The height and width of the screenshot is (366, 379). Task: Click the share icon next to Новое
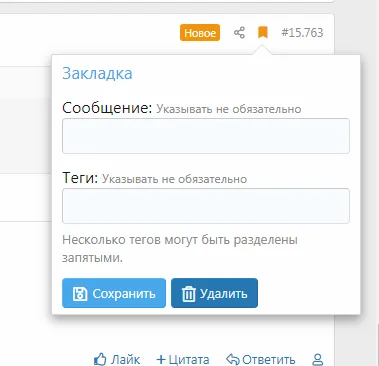(239, 33)
